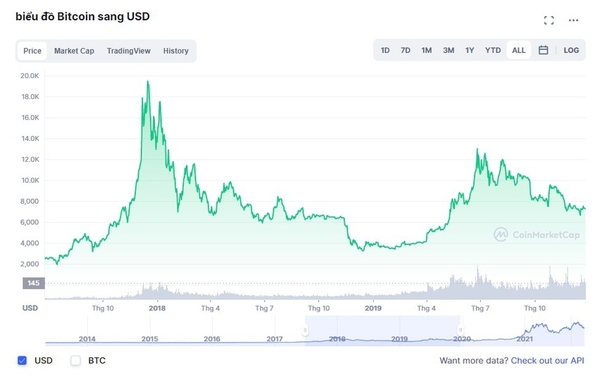This screenshot has height=390, width=600.
Task: Click the right range selector handle near 2020
Action: (x=460, y=330)
